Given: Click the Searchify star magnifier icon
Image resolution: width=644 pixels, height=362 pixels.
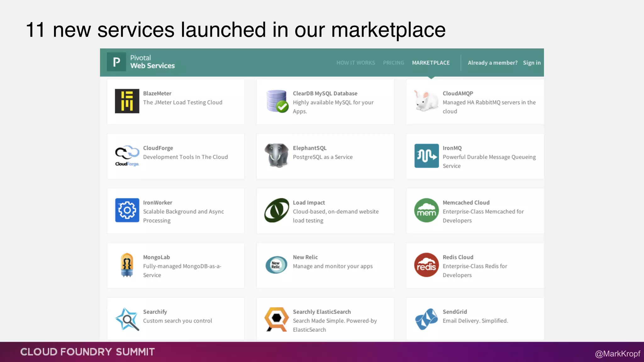Looking at the screenshot, I should [127, 319].
